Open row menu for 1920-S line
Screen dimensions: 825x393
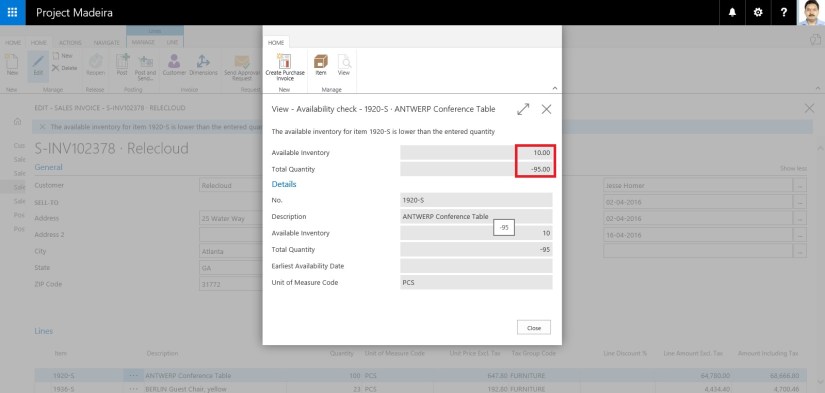click(x=134, y=376)
